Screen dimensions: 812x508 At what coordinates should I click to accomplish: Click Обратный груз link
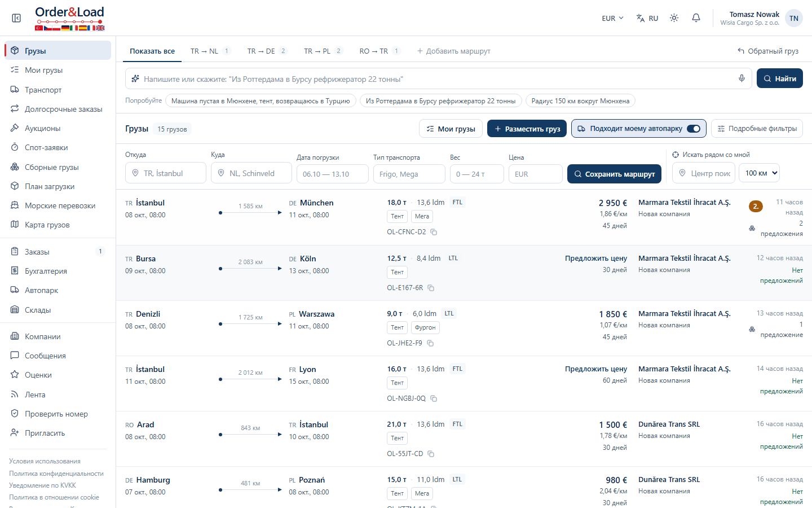(x=768, y=51)
